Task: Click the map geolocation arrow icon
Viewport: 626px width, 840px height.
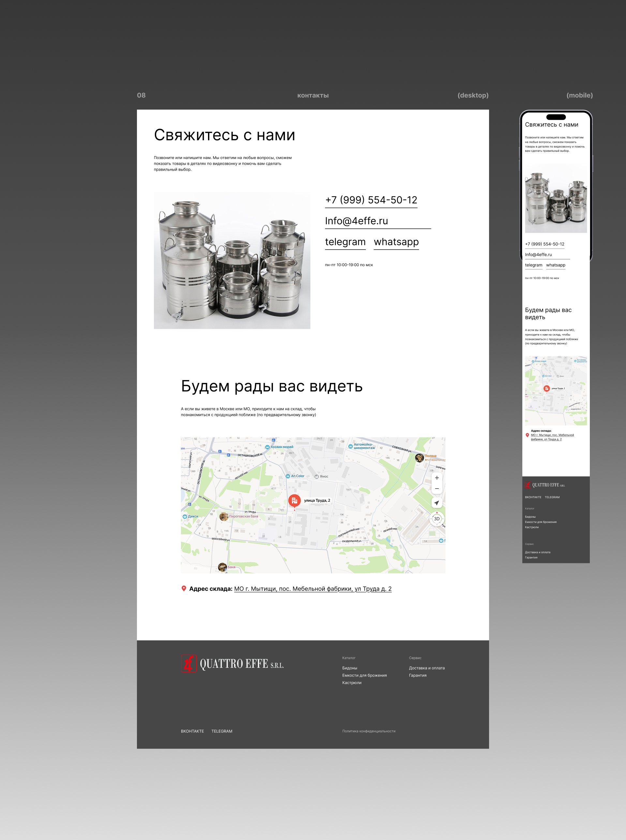Action: [x=437, y=503]
